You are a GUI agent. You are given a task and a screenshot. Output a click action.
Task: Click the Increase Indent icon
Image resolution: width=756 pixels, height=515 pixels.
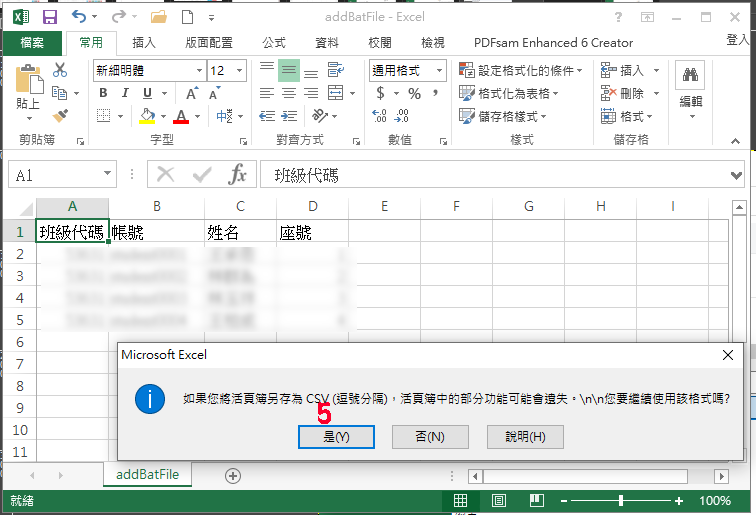point(289,116)
